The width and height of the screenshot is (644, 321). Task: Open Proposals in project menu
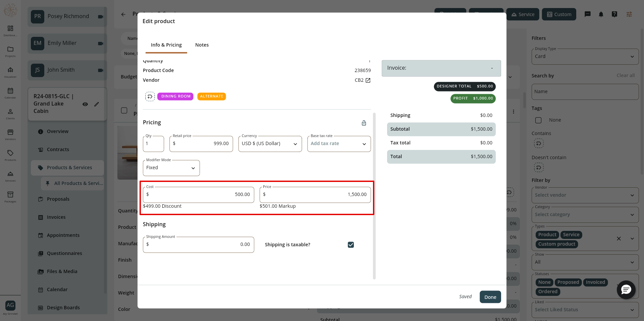click(x=58, y=199)
